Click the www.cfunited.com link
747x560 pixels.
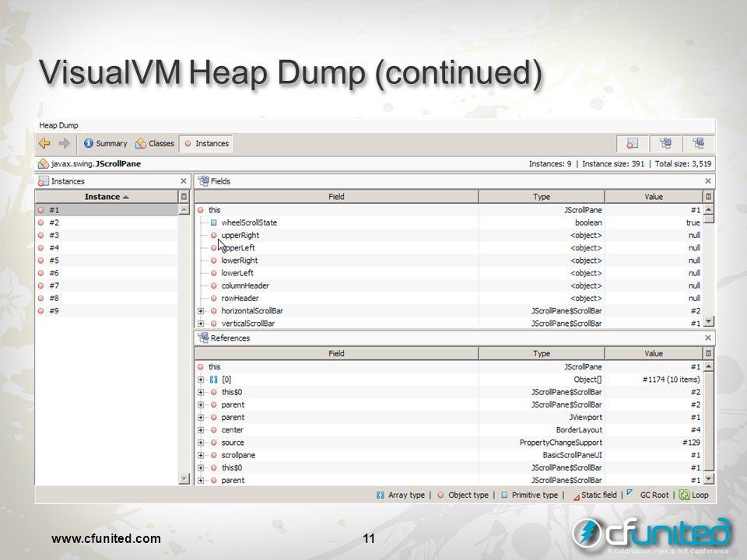pos(106,538)
